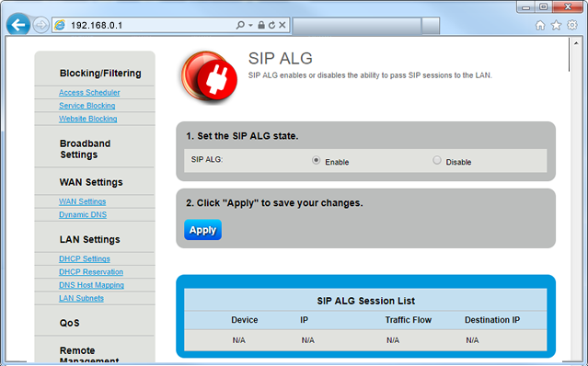
Task: Click the search magnifier icon in address bar
Action: tap(240, 25)
